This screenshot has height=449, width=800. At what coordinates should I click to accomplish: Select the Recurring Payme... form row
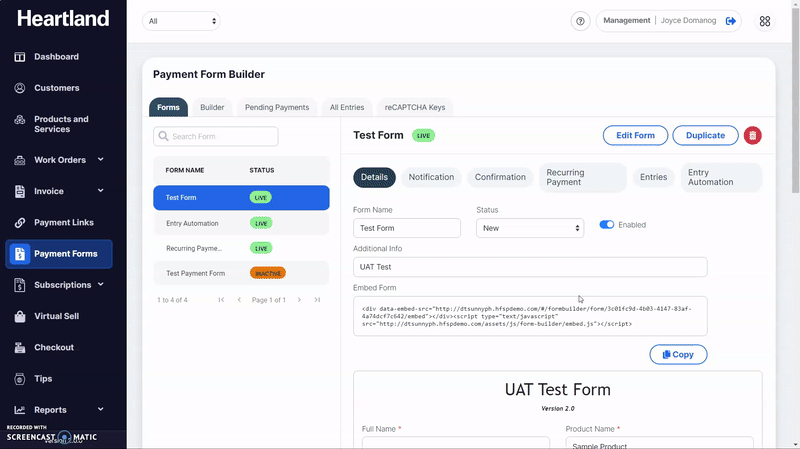(241, 248)
